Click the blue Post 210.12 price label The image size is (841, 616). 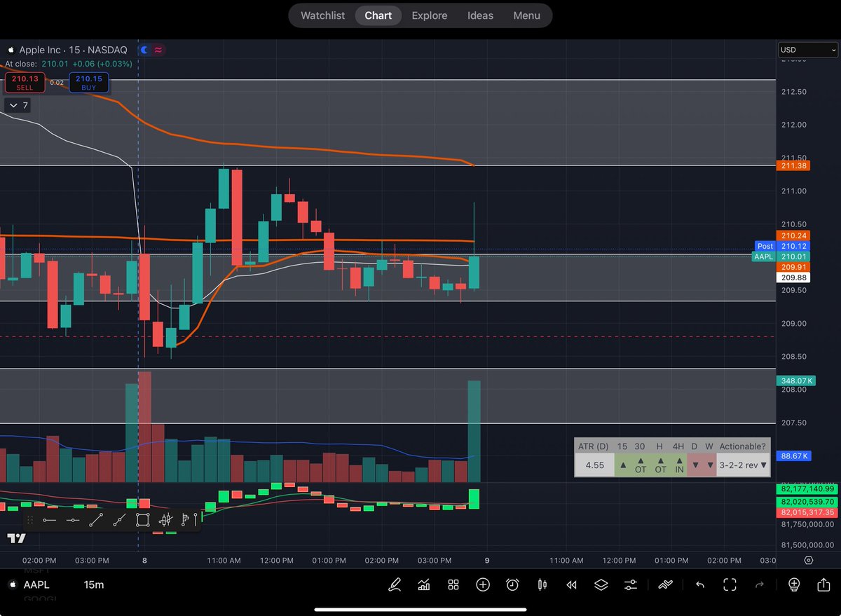click(x=782, y=246)
